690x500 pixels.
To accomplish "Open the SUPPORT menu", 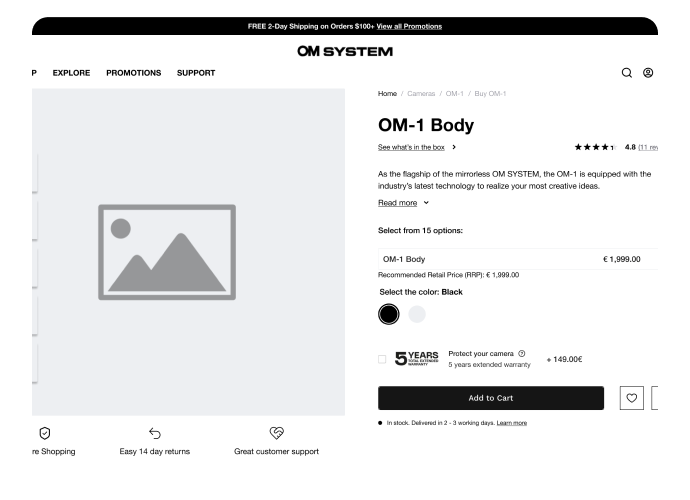I will [196, 73].
